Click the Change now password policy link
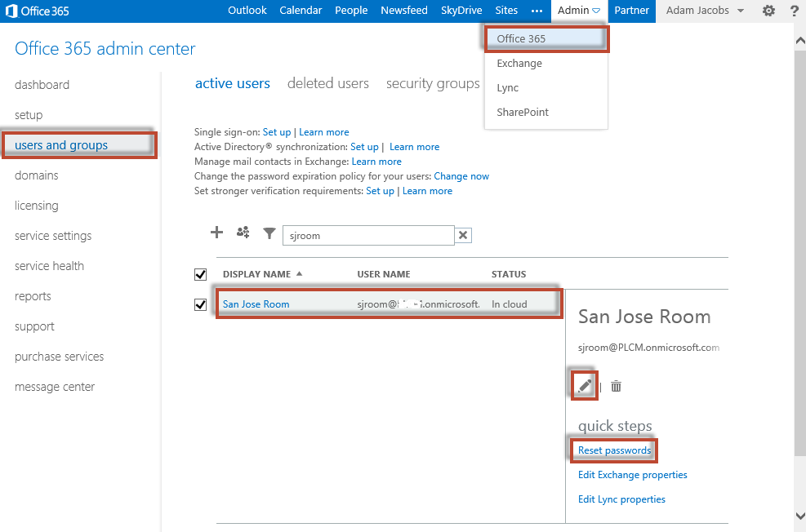 [461, 176]
